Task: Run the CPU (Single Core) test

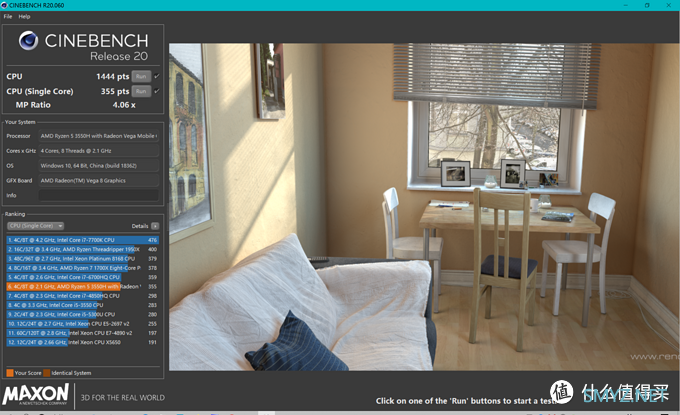Action: 141,91
